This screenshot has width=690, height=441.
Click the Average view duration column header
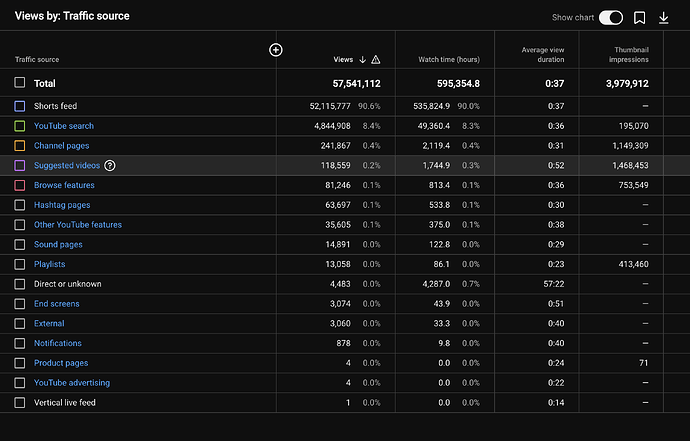click(543, 55)
